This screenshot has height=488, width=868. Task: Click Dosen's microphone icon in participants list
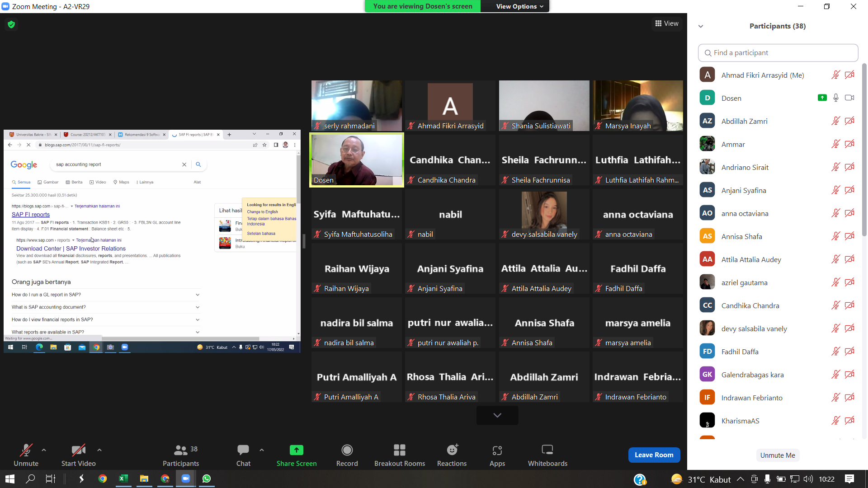836,98
